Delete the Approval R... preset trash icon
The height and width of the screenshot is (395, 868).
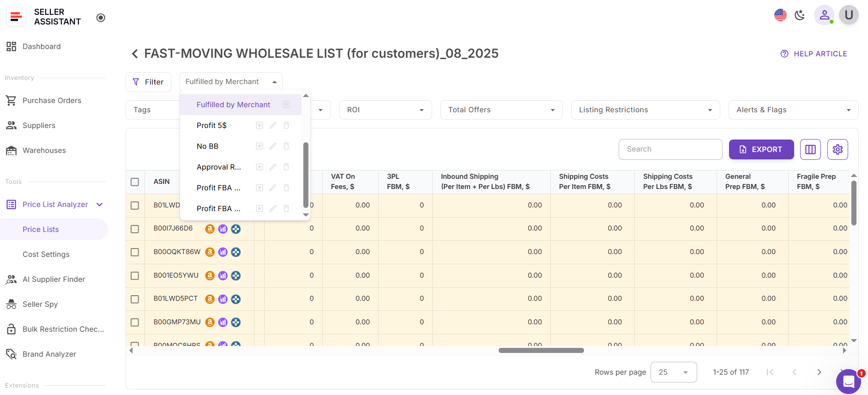pos(286,167)
